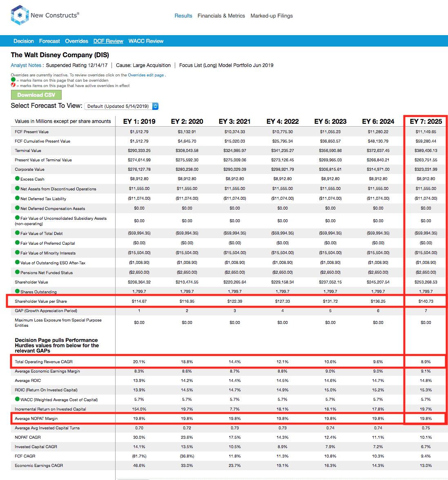
Task: Click The Walt Disney Company (DIS) heading
Action: [60, 55]
